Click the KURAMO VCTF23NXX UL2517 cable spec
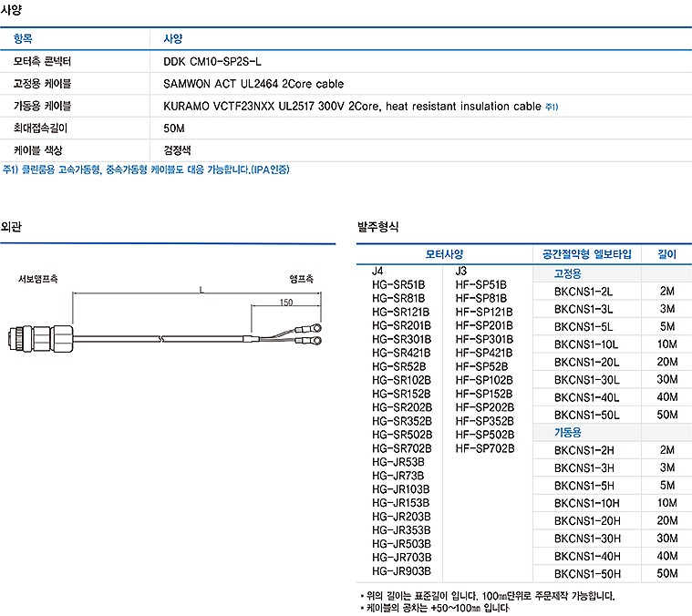This screenshot has width=692, height=616. point(352,107)
